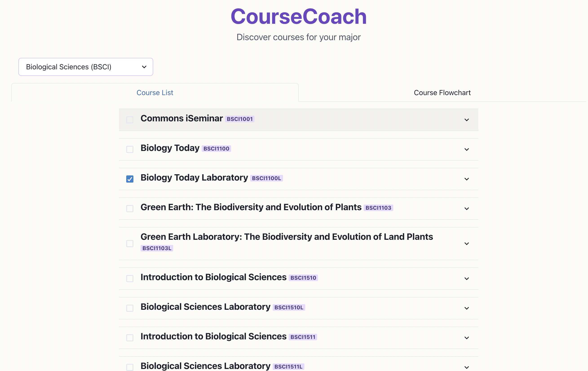Expand Biology Today Laboratory chevron

[466, 179]
